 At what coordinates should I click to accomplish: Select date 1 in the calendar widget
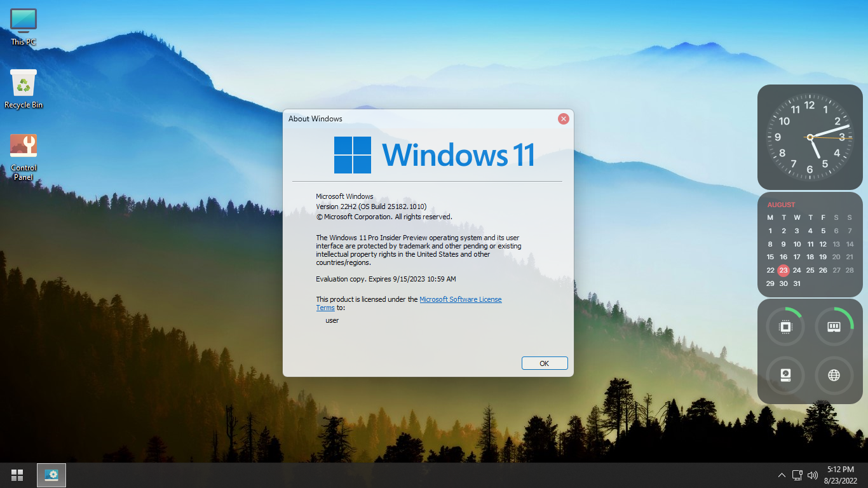[770, 231]
